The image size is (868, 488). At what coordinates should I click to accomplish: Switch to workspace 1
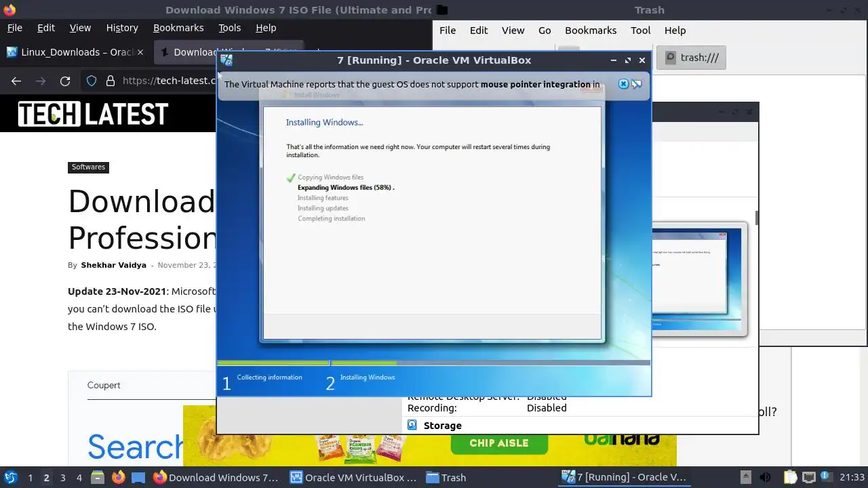(30, 478)
